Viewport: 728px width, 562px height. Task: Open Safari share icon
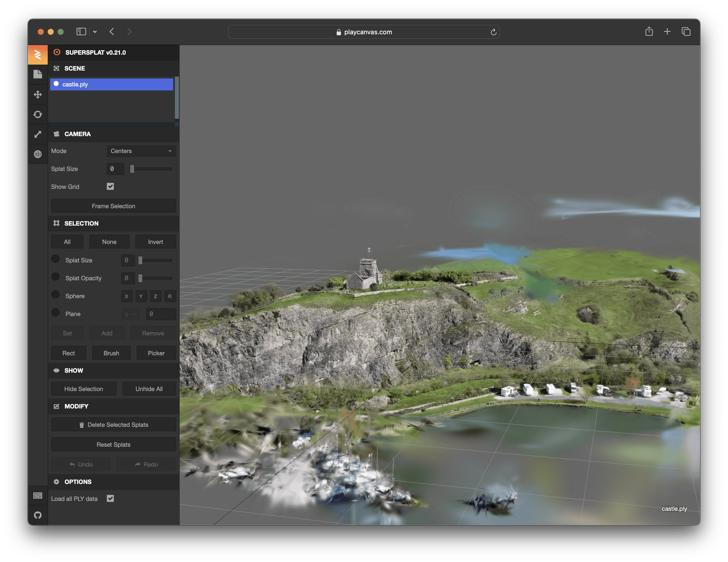click(649, 31)
